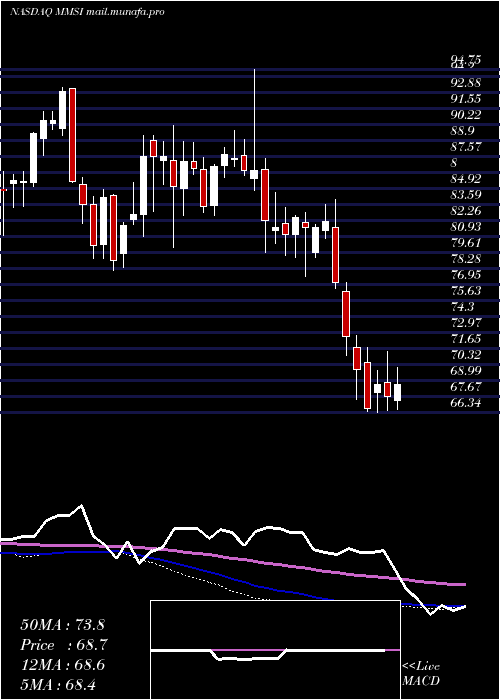Image resolution: width=500 pixels, height=700 pixels.
Task: Click the 87.57 price label
Action: tap(466, 147)
